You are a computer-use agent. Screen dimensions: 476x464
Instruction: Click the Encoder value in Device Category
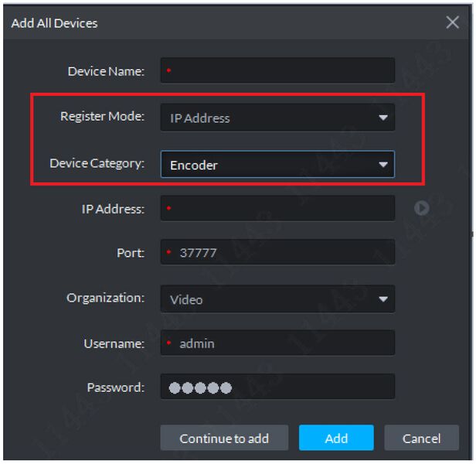[x=193, y=165]
